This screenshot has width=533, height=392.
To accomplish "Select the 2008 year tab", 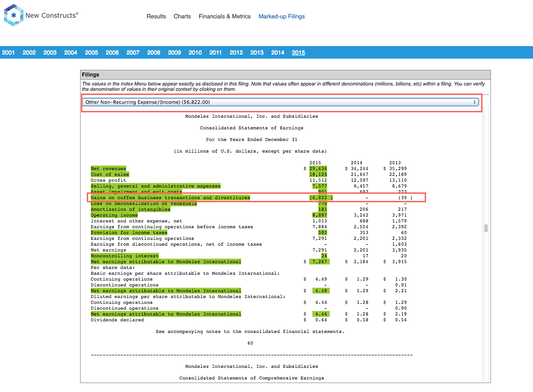I will click(154, 53).
